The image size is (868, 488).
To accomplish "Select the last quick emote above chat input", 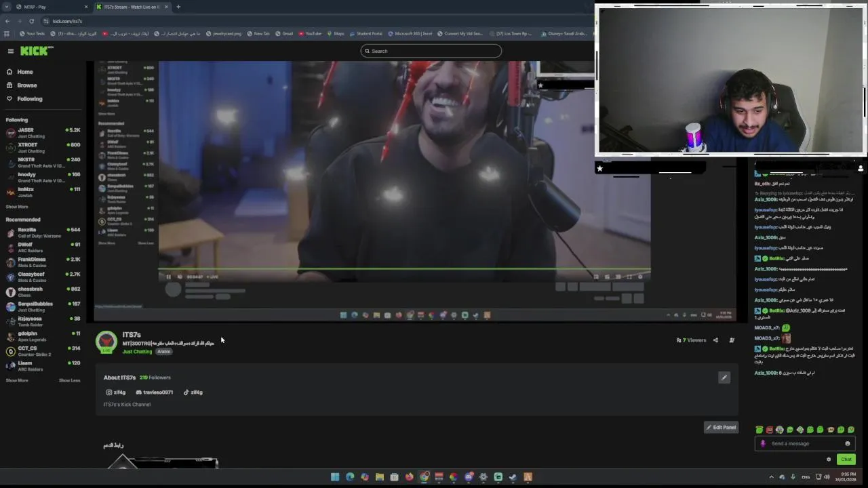I will coord(851,430).
